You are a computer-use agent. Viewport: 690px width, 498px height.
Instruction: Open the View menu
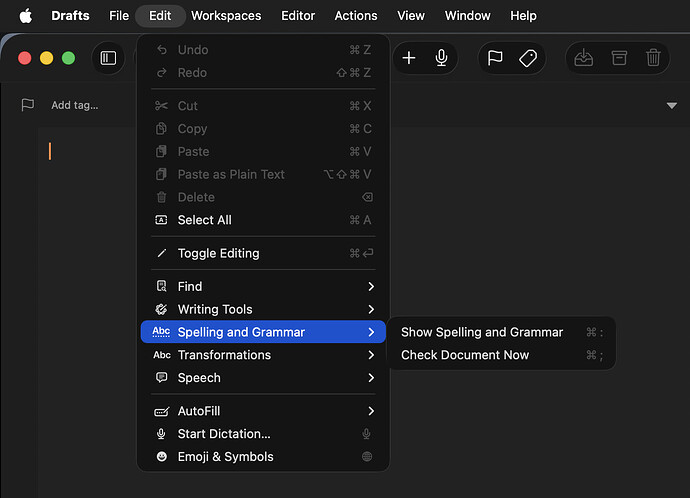point(411,16)
